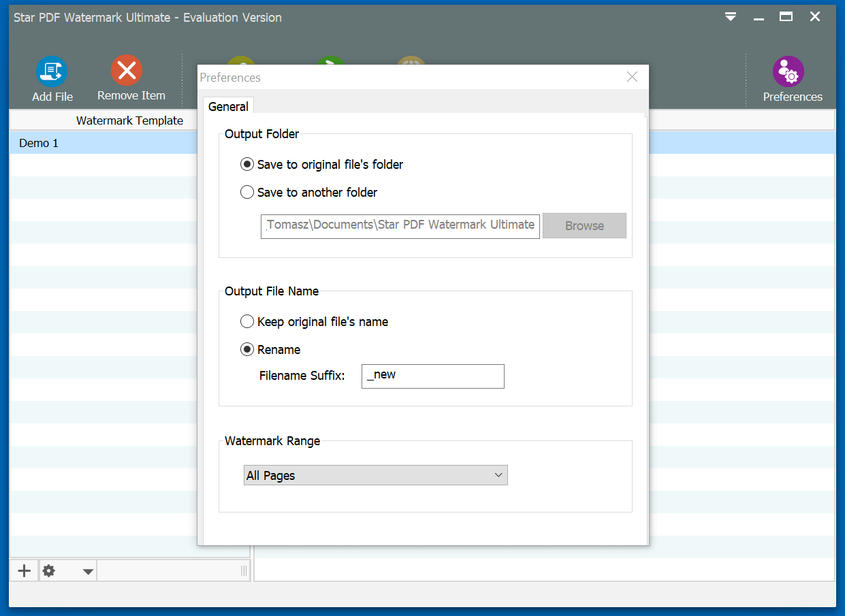The image size is (845, 616).
Task: Click the Add File toolbar icon
Action: pos(52,71)
